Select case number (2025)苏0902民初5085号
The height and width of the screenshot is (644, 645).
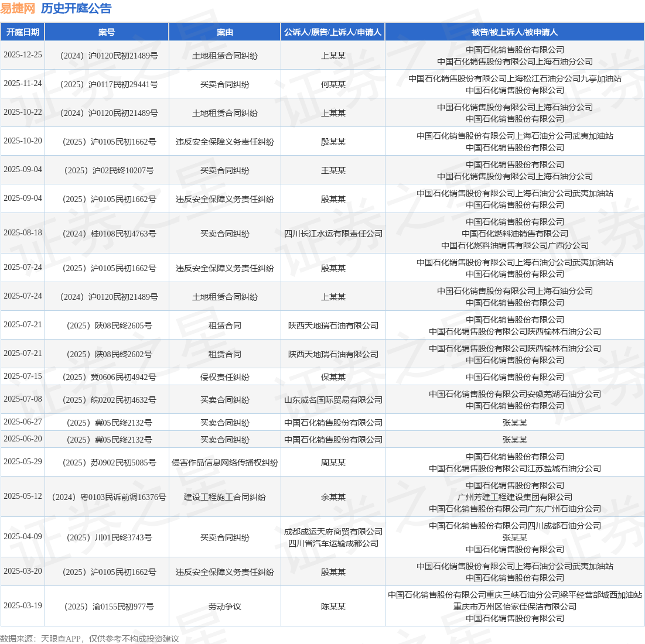point(108,463)
